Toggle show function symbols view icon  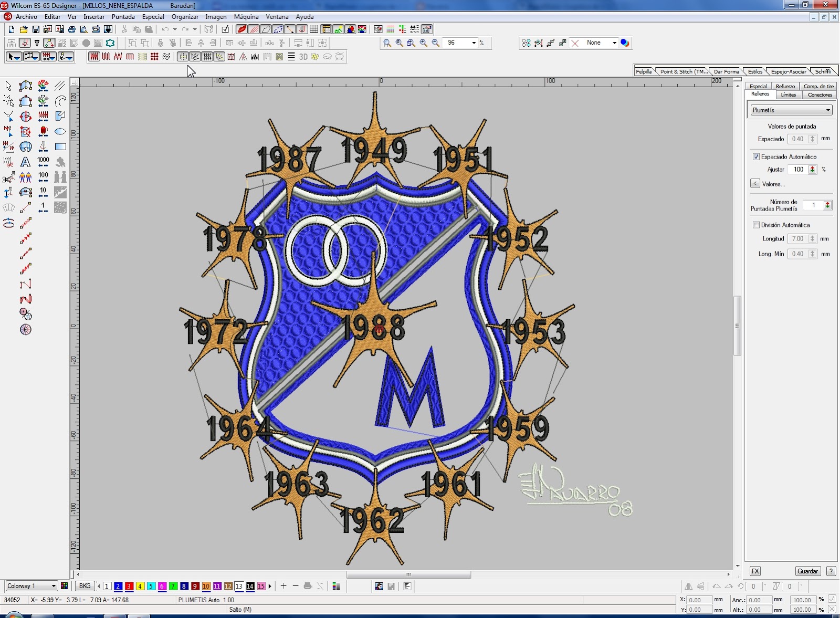point(302,29)
